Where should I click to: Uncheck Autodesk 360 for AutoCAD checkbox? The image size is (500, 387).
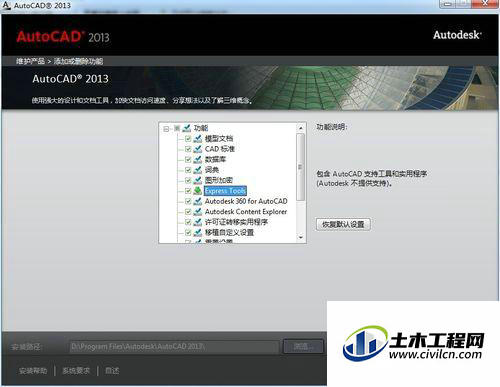[188, 202]
